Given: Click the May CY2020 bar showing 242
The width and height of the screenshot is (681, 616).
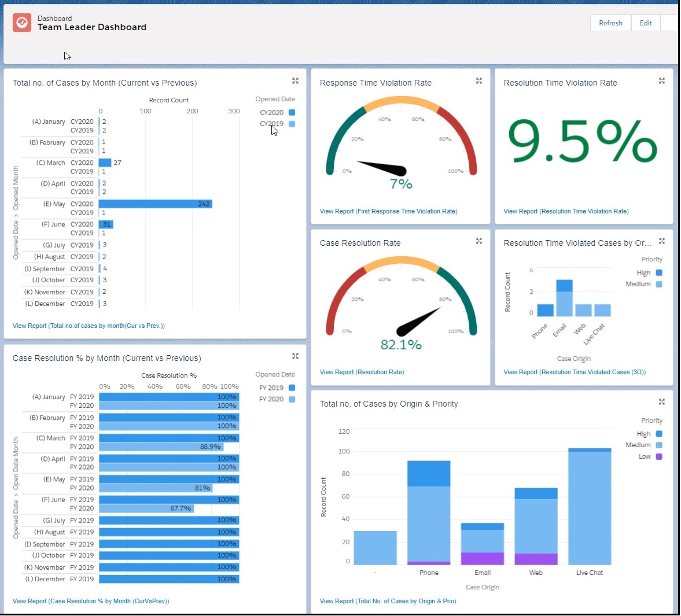Looking at the screenshot, I should (x=155, y=204).
